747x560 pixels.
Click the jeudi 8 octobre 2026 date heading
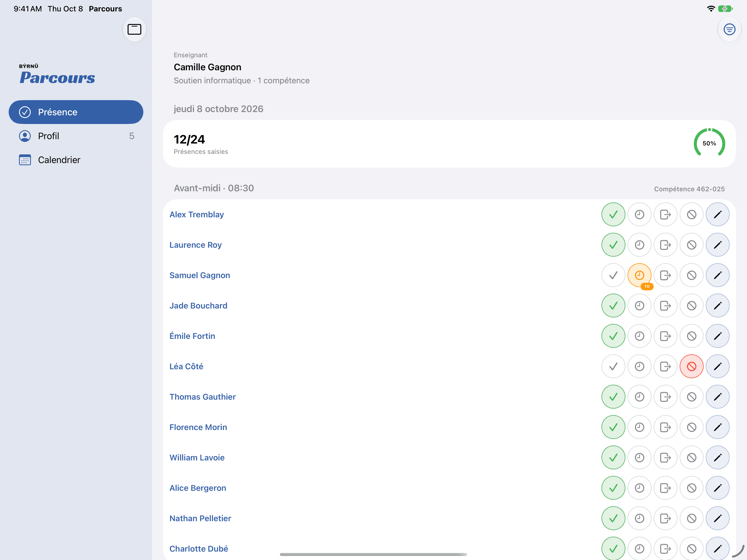click(219, 109)
